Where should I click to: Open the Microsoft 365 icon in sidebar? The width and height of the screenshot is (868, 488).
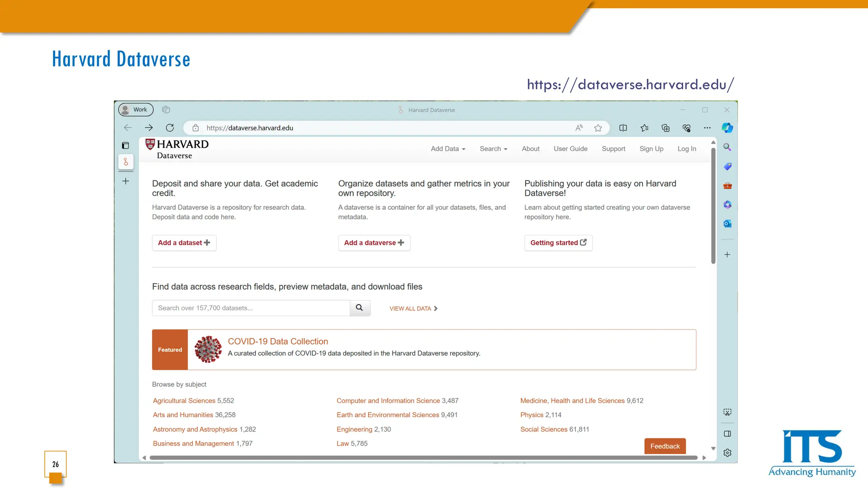pos(727,205)
